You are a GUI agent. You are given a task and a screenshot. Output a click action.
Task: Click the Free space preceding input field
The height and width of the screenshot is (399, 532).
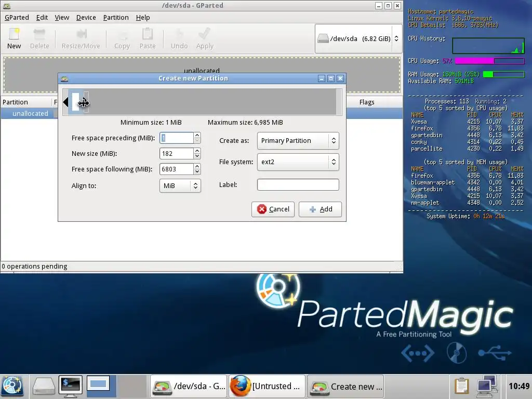(x=177, y=138)
